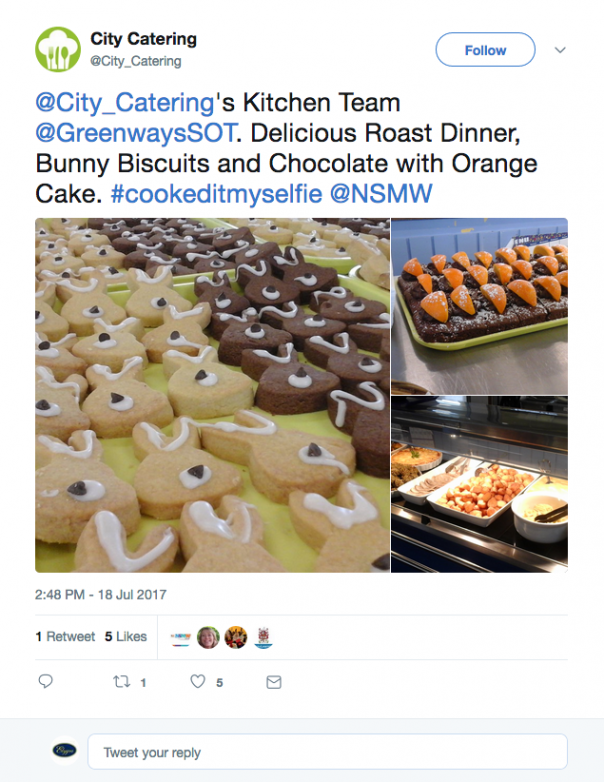View the 1 Retweet list
Image resolution: width=604 pixels, height=782 pixels.
[x=65, y=636]
